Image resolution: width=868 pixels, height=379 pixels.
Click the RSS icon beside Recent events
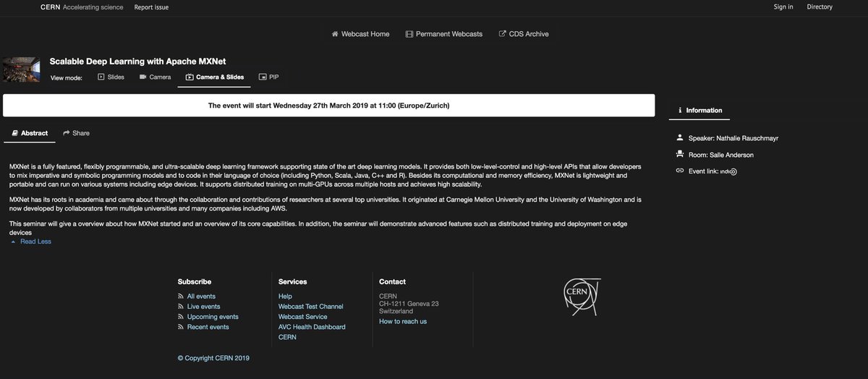181,327
